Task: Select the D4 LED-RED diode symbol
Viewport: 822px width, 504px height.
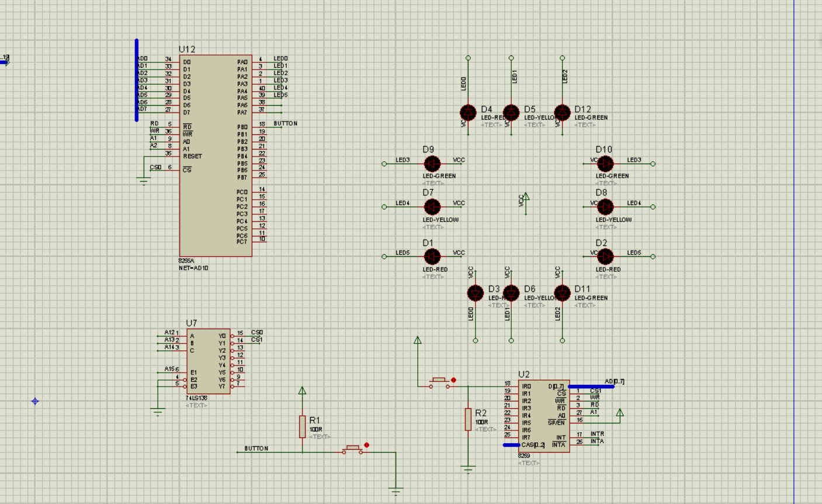Action: pos(468,112)
